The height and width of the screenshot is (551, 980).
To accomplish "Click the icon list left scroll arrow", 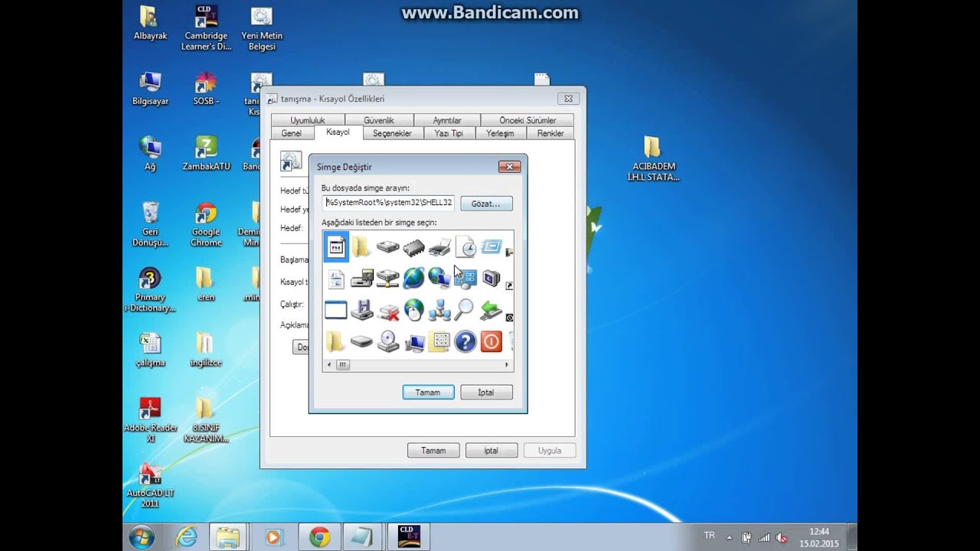I will point(329,365).
